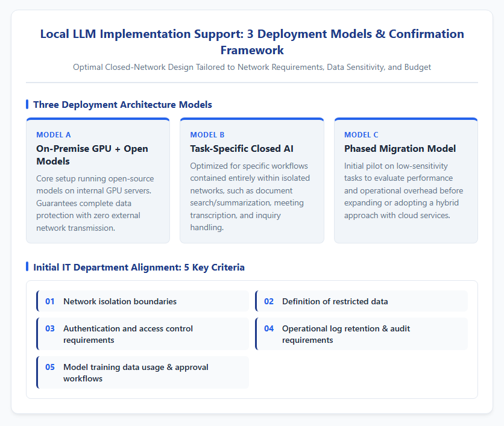Click the 01 number badge
The height and width of the screenshot is (426, 504).
coord(50,301)
